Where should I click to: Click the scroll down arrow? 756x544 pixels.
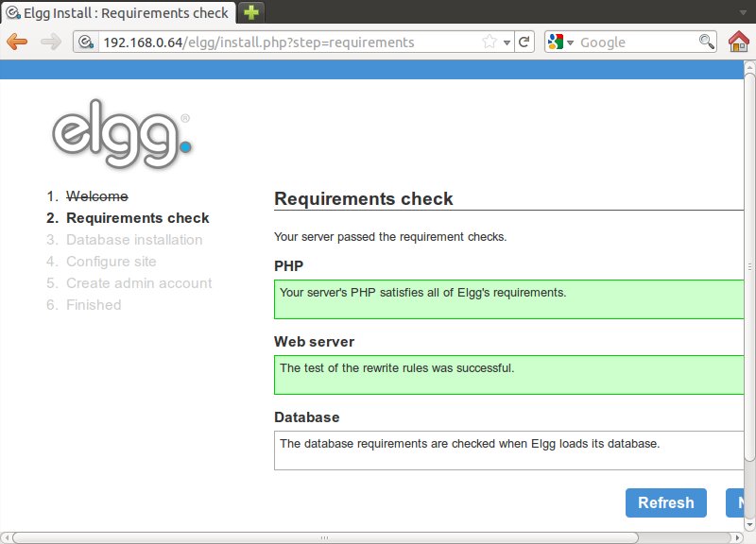coord(749,524)
